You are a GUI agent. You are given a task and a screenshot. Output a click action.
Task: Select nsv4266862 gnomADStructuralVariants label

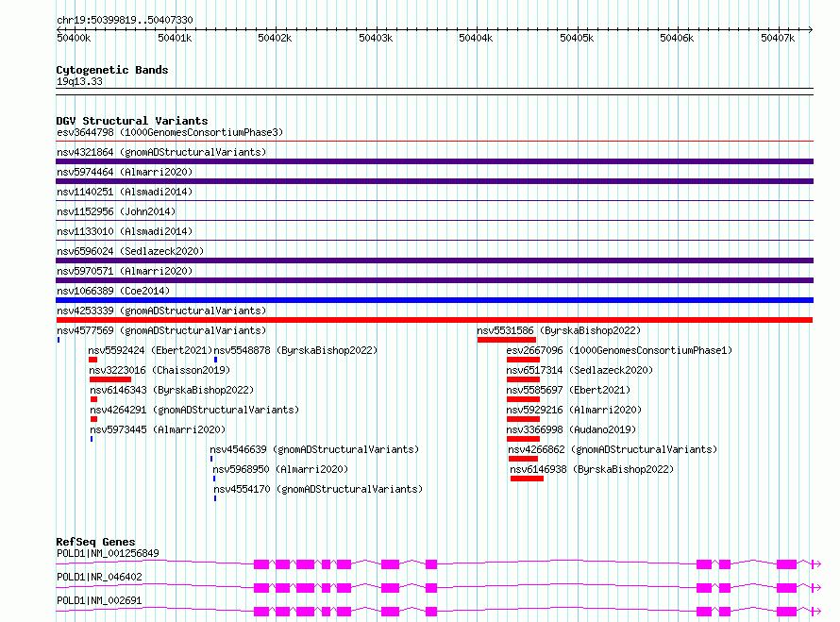[x=613, y=449]
